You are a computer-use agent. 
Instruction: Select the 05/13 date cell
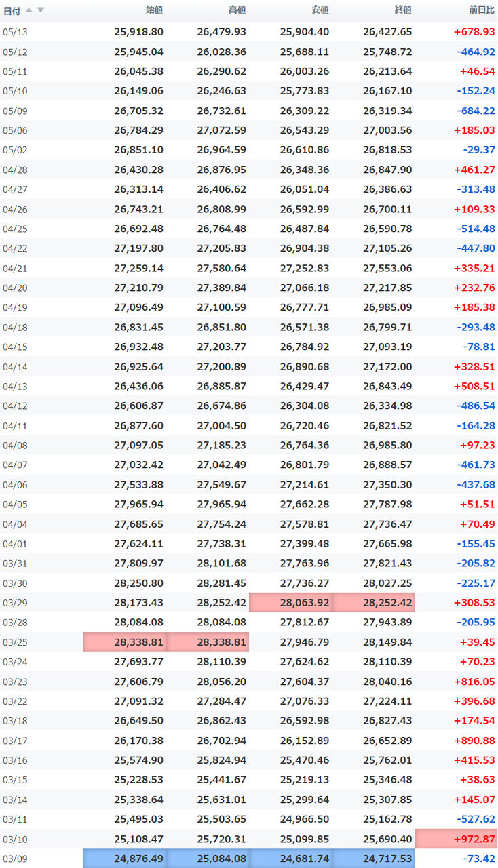coord(15,32)
